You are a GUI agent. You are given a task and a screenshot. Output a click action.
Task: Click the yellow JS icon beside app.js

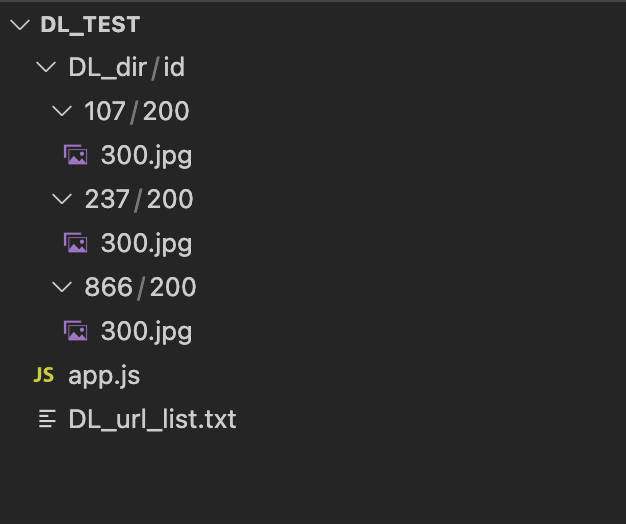(44, 375)
